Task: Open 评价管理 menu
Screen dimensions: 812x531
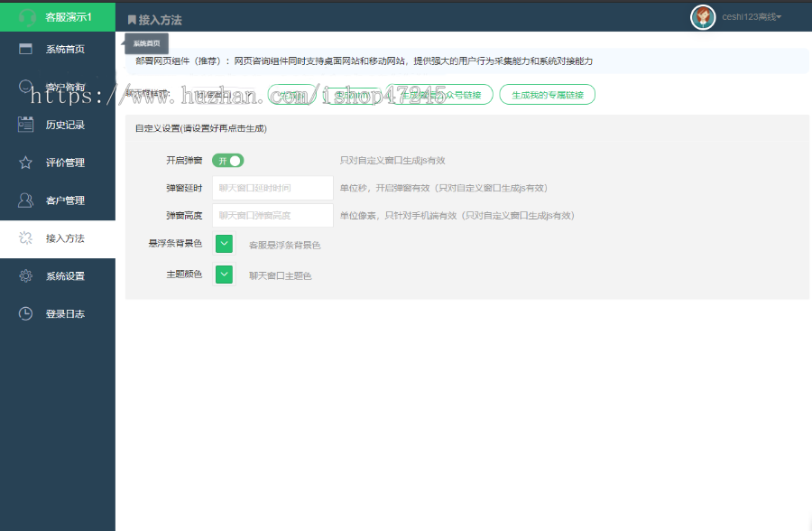Action: point(58,163)
